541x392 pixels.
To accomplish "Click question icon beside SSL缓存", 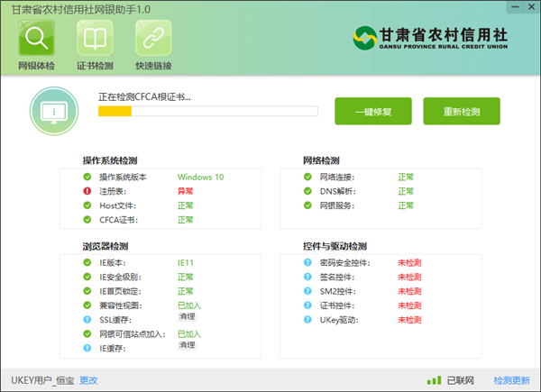I will coord(87,320).
